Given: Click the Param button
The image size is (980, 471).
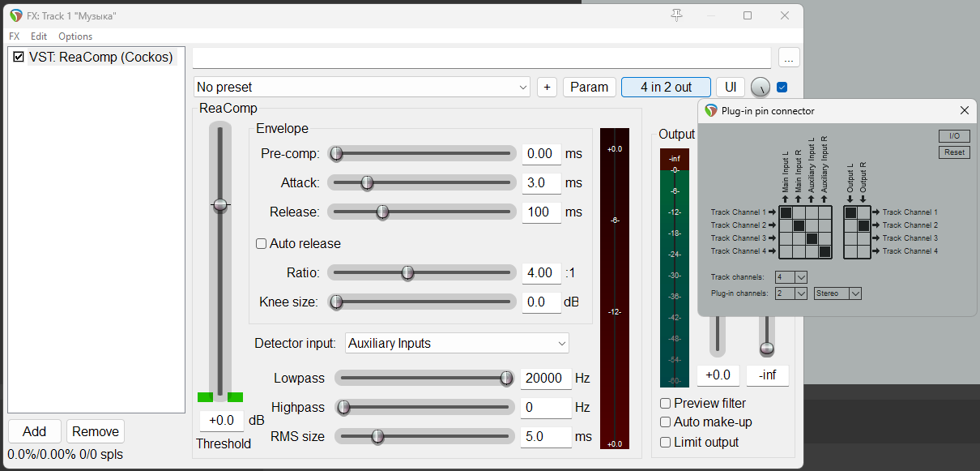Looking at the screenshot, I should [x=590, y=88].
